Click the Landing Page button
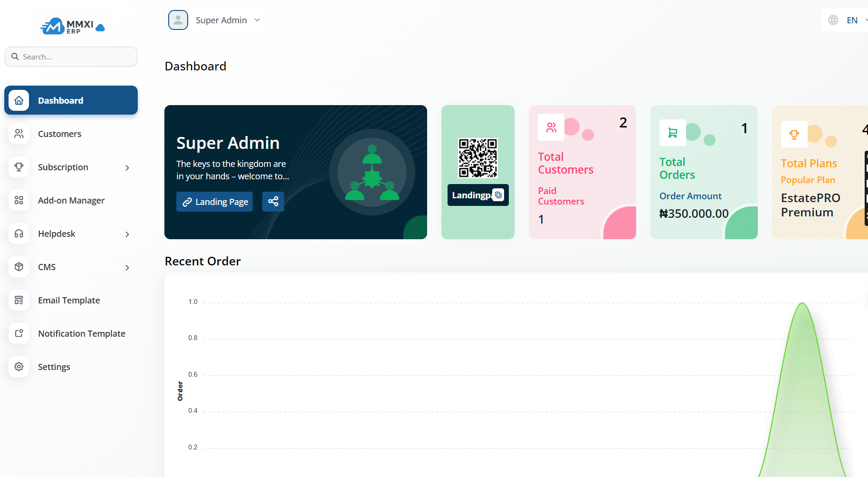868x477 pixels. point(214,202)
